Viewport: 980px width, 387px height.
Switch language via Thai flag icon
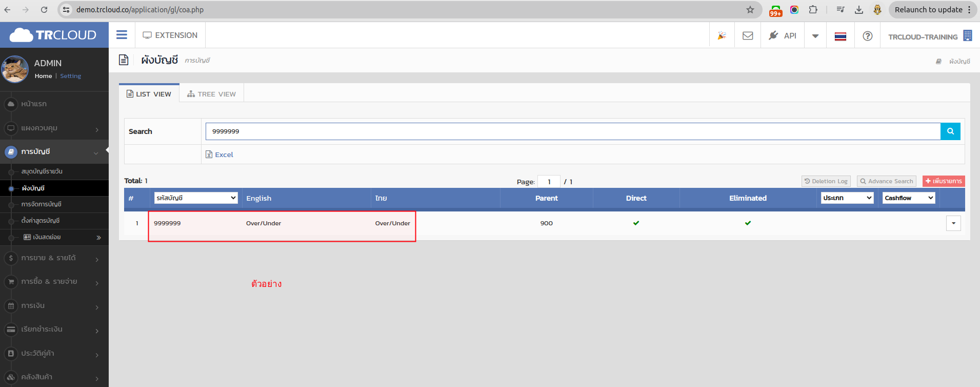click(841, 36)
